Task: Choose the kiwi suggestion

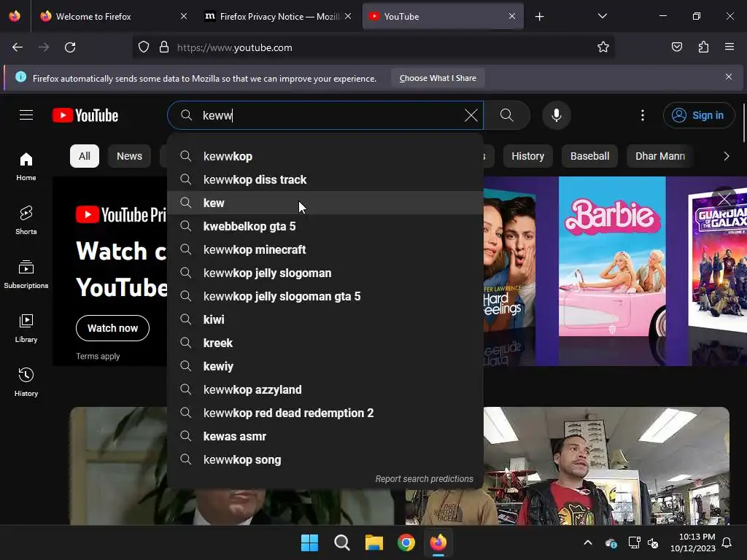Action: pos(325,319)
